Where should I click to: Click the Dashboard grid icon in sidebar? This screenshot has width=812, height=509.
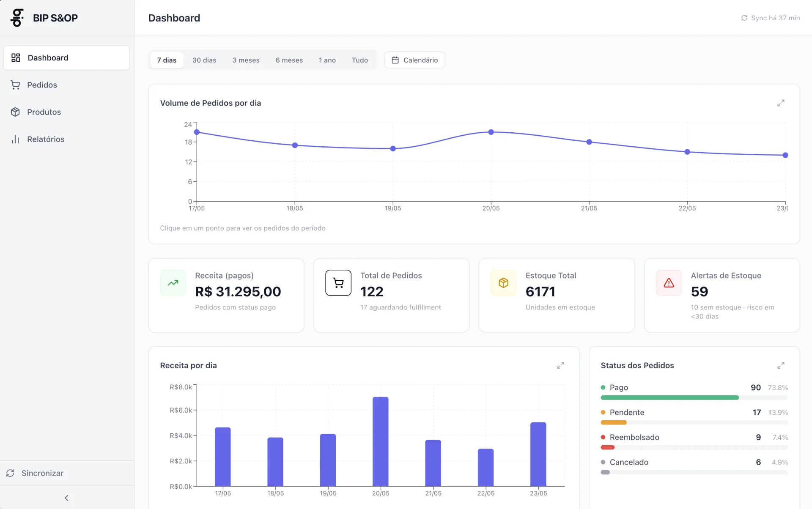click(16, 58)
